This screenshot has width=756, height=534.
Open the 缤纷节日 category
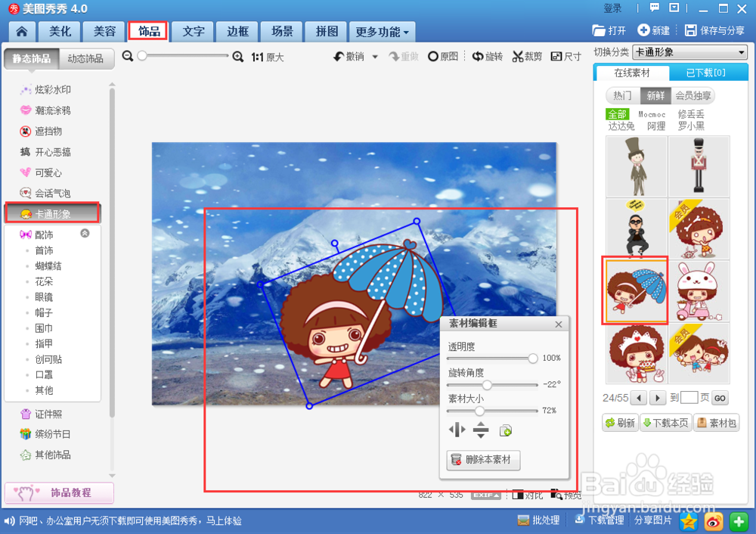52,434
